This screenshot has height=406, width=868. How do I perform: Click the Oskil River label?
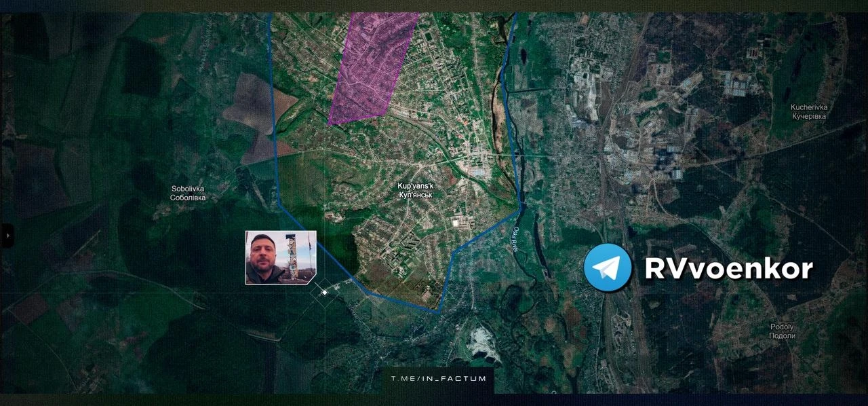click(x=515, y=238)
